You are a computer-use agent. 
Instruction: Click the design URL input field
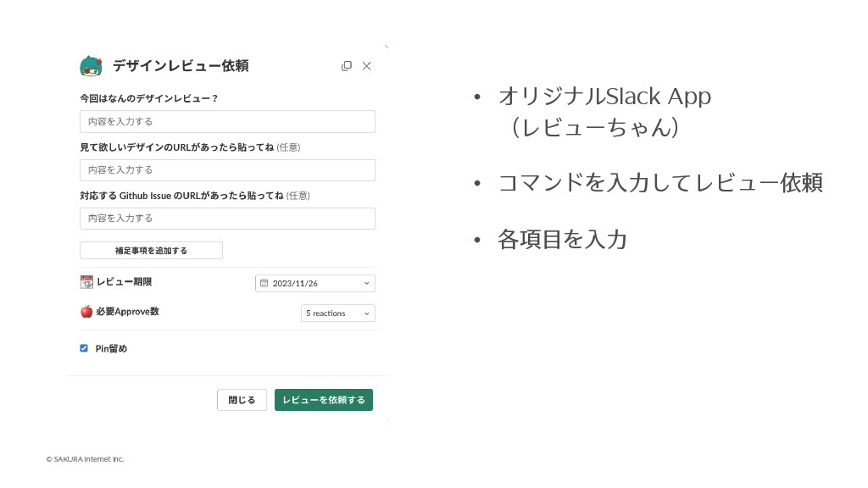click(227, 170)
